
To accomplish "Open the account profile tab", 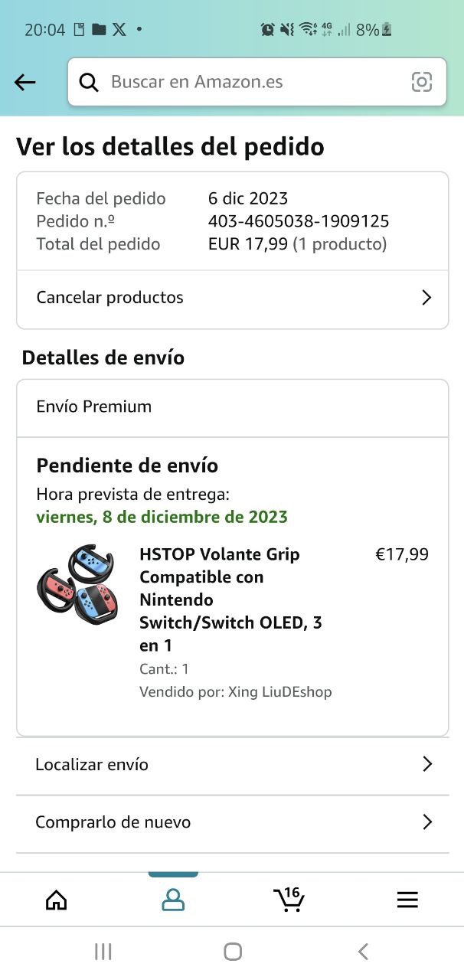I will [173, 900].
